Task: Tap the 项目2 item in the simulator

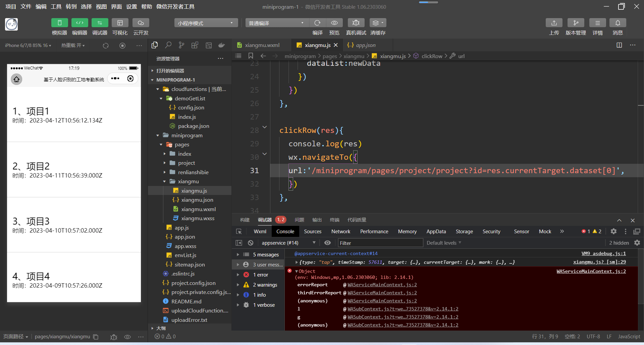Action: point(74,170)
